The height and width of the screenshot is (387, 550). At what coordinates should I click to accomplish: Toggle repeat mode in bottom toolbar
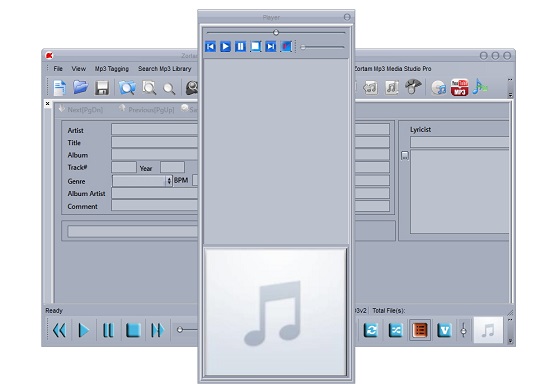point(371,330)
